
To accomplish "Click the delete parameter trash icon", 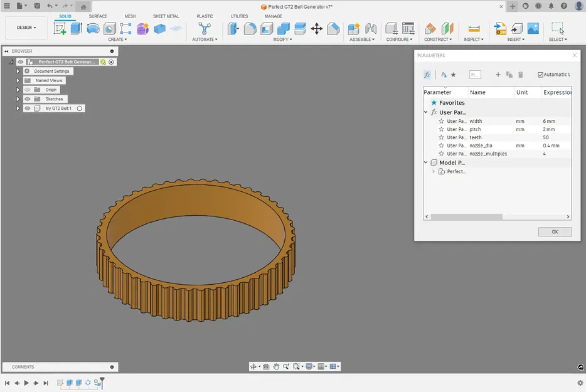I will [521, 74].
